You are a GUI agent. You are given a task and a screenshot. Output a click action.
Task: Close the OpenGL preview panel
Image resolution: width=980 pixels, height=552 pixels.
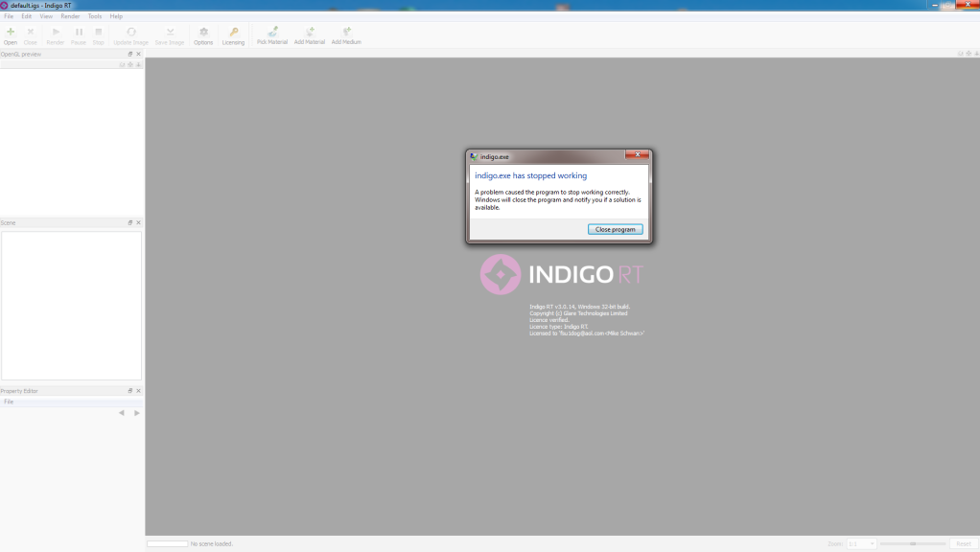[139, 55]
